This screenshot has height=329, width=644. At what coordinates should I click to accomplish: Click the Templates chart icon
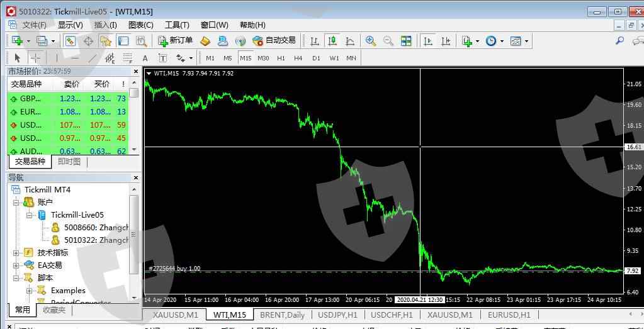(x=516, y=41)
